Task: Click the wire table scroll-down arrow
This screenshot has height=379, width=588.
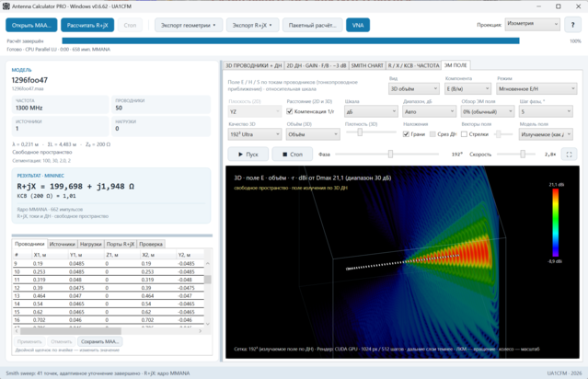Action: (207, 324)
